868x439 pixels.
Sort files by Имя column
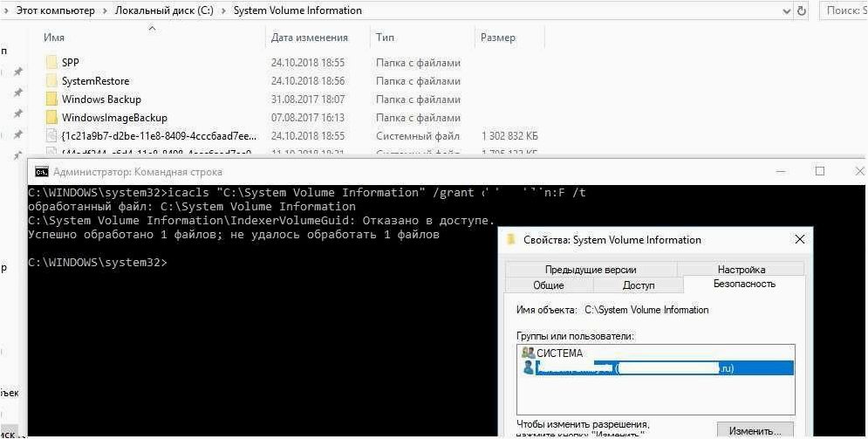pyautogui.click(x=54, y=38)
